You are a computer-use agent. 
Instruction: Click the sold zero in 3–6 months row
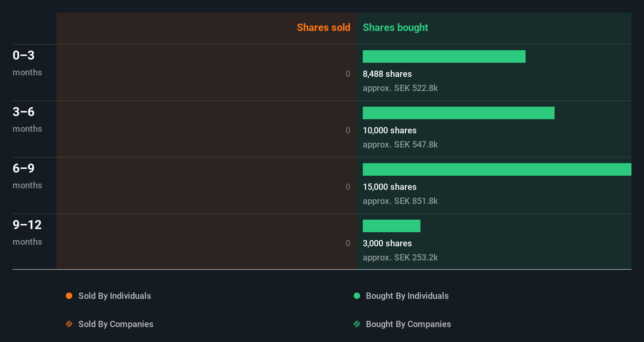click(348, 130)
